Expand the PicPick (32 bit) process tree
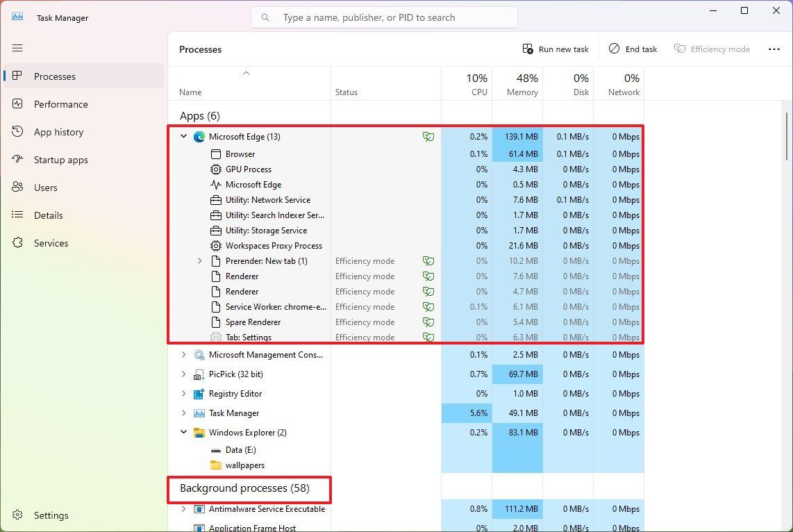The width and height of the screenshot is (793, 532). 183,374
